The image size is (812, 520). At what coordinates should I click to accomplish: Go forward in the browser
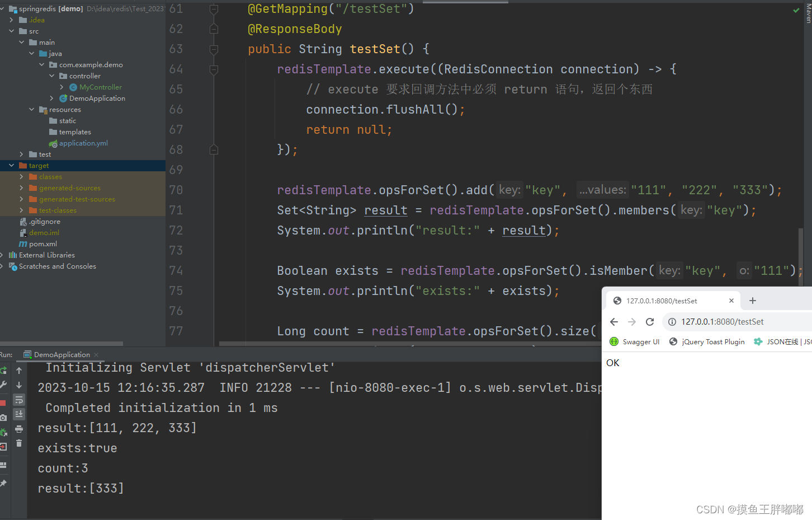[x=632, y=322]
